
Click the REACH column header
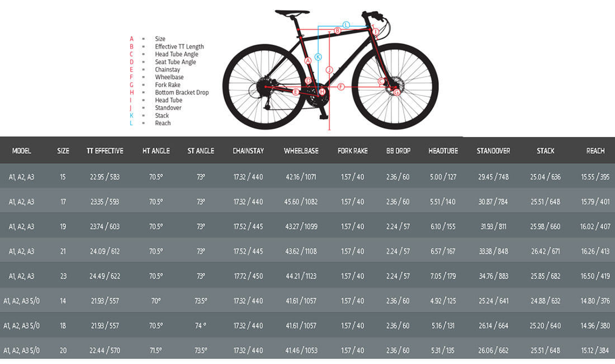click(x=595, y=151)
